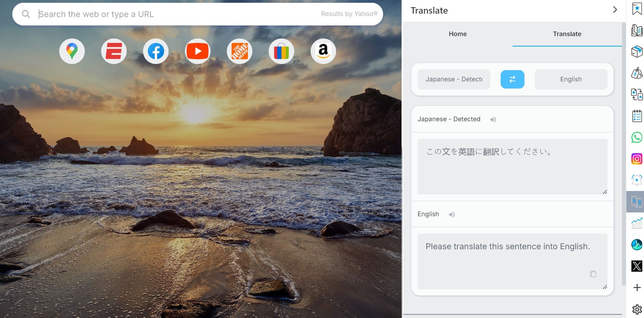Viewport: 644px width, 318px height.
Task: Open the Bookmarks sidebar panel
Action: coord(636,9)
